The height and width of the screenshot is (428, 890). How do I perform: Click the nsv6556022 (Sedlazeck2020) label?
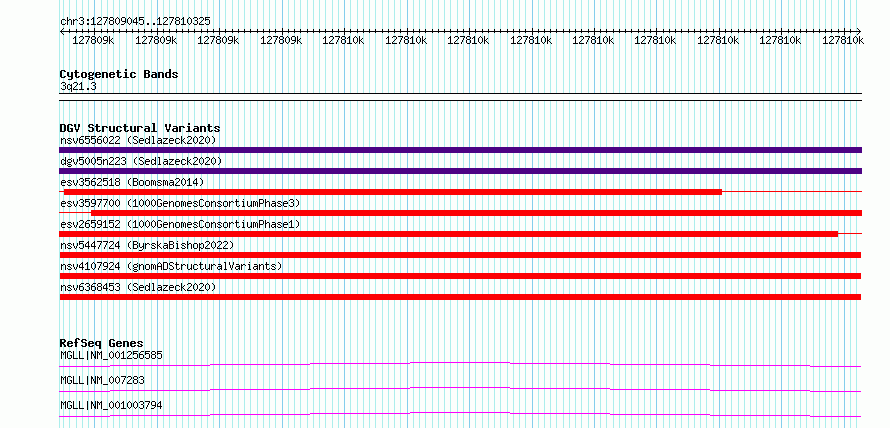pyautogui.click(x=138, y=140)
